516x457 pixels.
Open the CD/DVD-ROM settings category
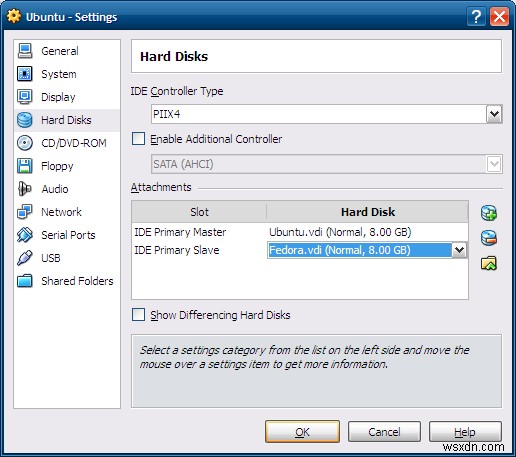point(67,143)
